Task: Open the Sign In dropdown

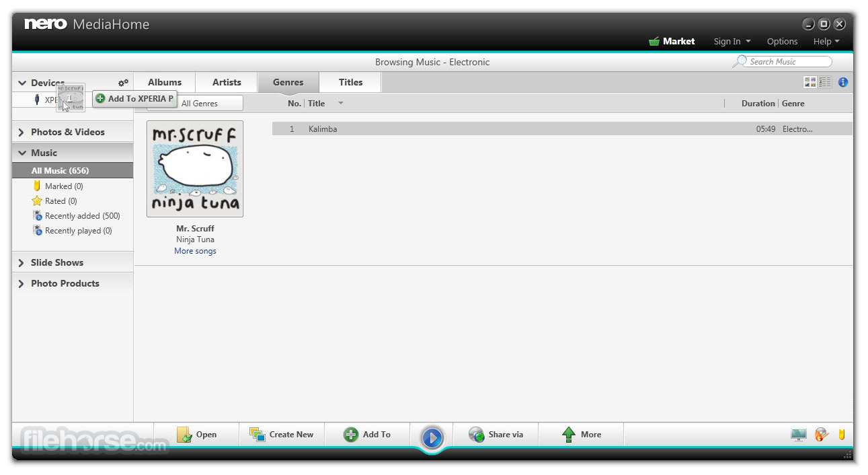Action: [x=732, y=41]
